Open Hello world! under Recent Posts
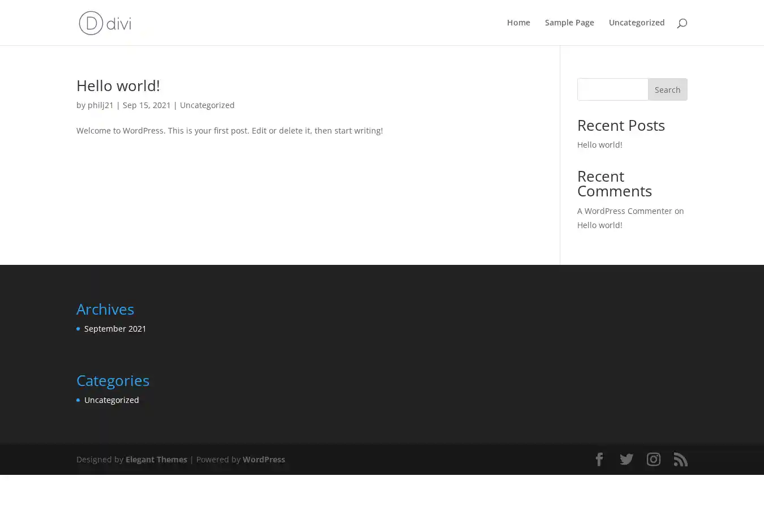The width and height of the screenshot is (764, 532). point(599,145)
